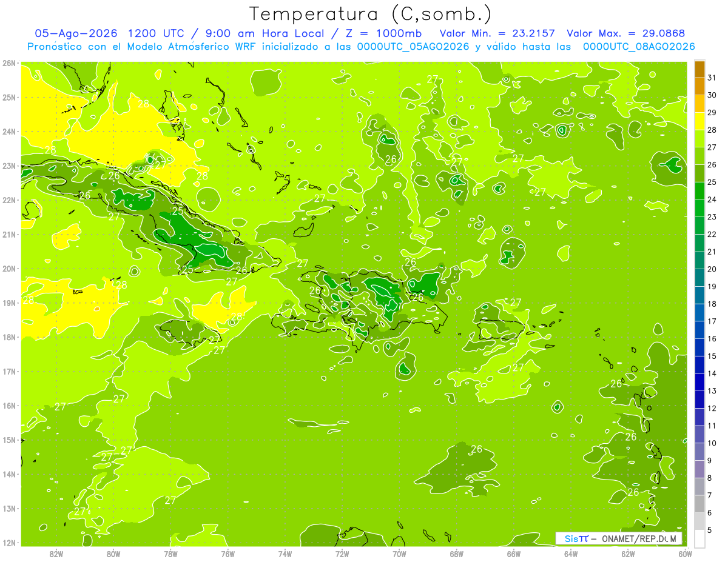This screenshot has height=562, width=728.
Task: Click the '72W' longitude axis label
Action: click(x=342, y=554)
